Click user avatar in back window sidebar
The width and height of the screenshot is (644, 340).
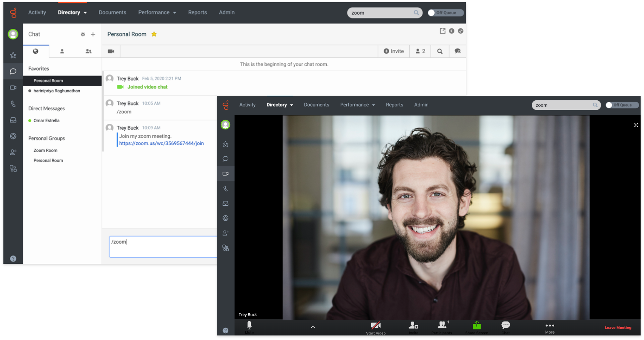point(13,34)
